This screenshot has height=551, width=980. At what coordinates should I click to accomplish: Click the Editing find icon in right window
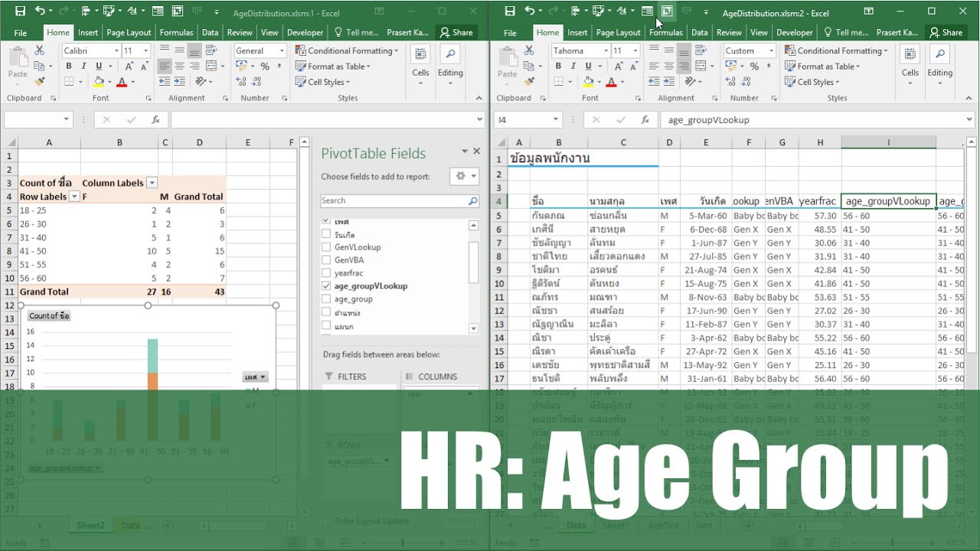(x=940, y=54)
